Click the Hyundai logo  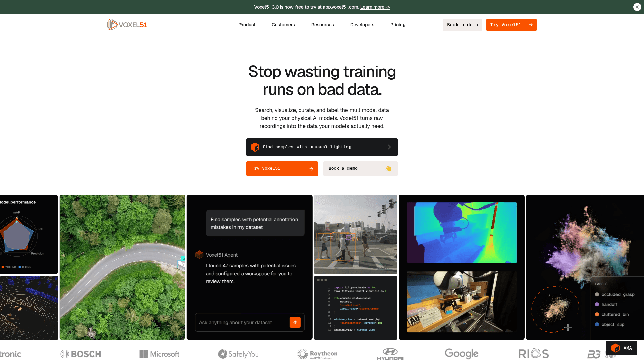click(x=390, y=354)
